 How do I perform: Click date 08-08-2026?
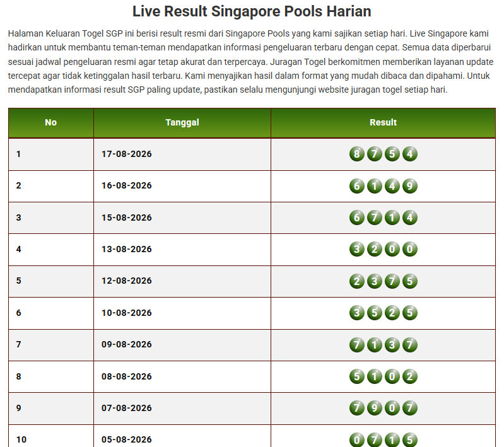[127, 376]
